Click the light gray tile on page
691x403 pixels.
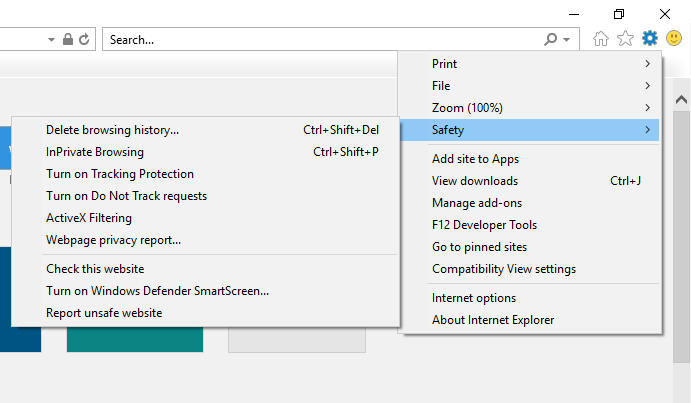click(297, 340)
